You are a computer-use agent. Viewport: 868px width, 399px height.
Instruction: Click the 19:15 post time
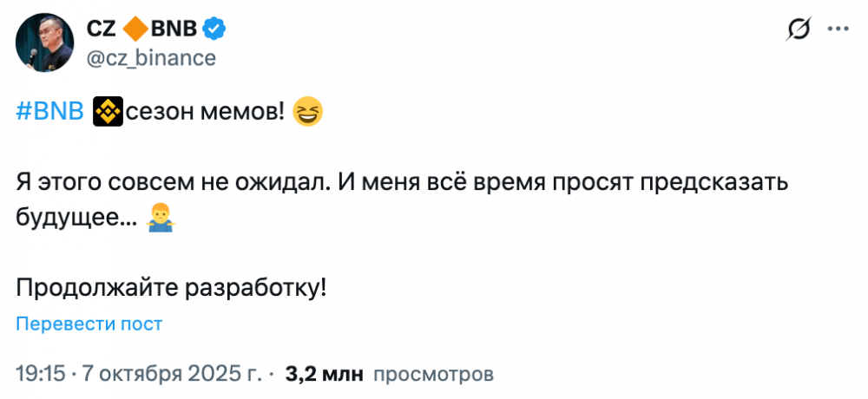[x=41, y=374]
